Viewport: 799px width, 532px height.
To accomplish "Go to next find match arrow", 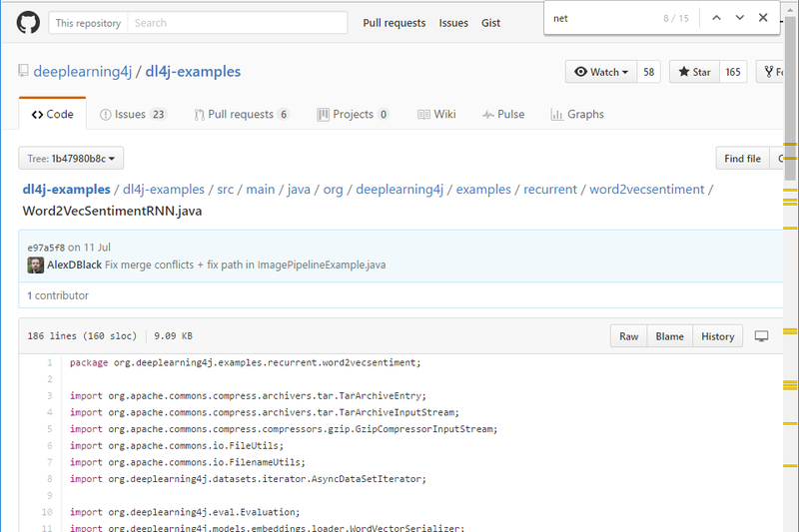I will (x=740, y=18).
